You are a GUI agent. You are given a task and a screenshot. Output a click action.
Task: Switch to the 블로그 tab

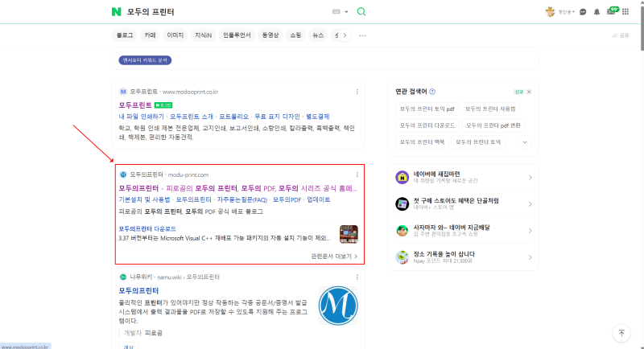tap(125, 35)
